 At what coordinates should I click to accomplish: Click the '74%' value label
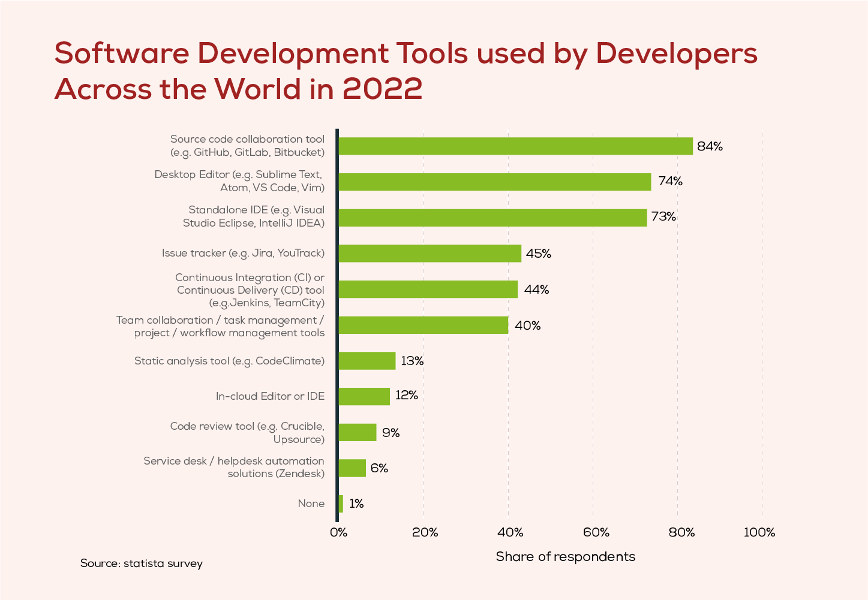click(x=670, y=181)
